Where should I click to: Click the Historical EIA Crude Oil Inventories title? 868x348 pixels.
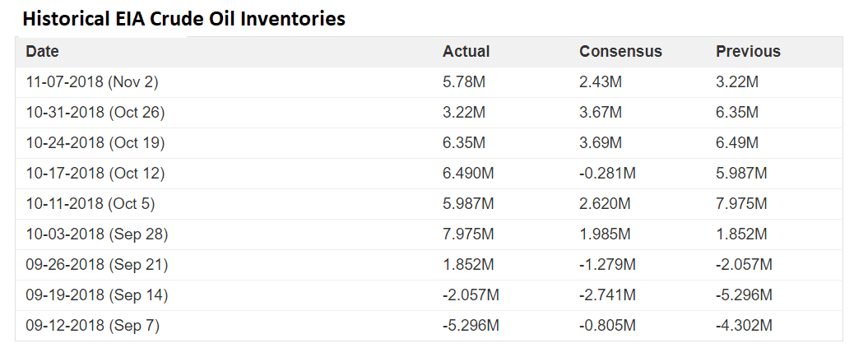(x=183, y=18)
